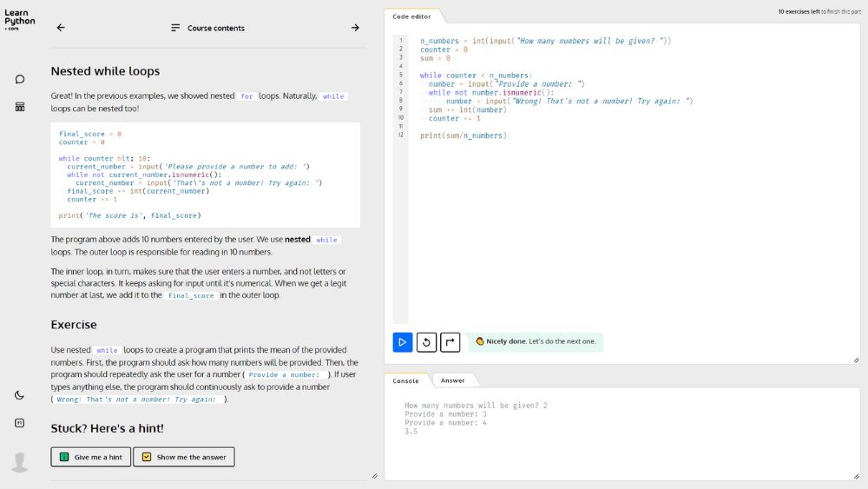The width and height of the screenshot is (868, 489).
Task: Click the '3.5' console output
Action: coord(411,432)
